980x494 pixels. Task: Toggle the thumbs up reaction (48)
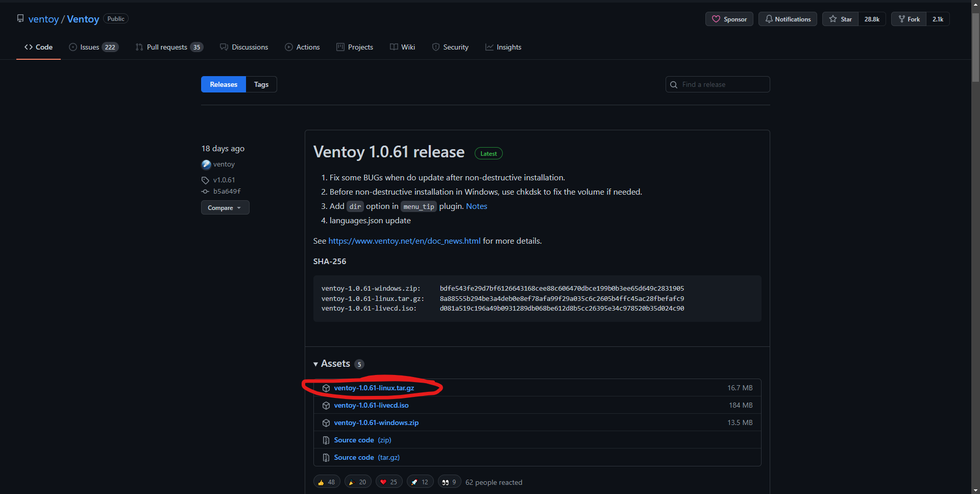(x=327, y=482)
